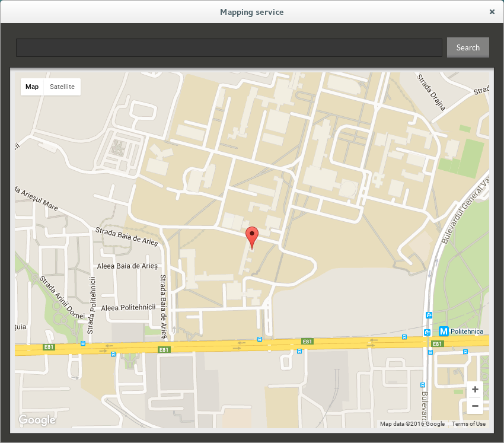The height and width of the screenshot is (443, 504).
Task: Click the Politehnica station name
Action: tap(467, 332)
